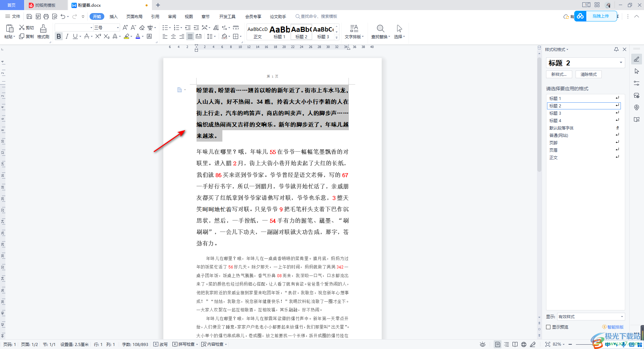Increase font size with A+ icon
This screenshot has width=644, height=349.
coord(125,28)
